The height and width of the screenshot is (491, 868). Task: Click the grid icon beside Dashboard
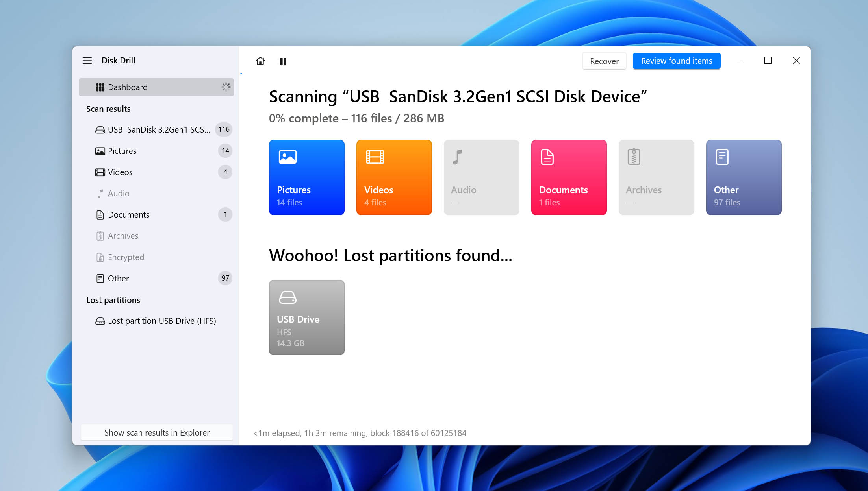[x=100, y=87]
